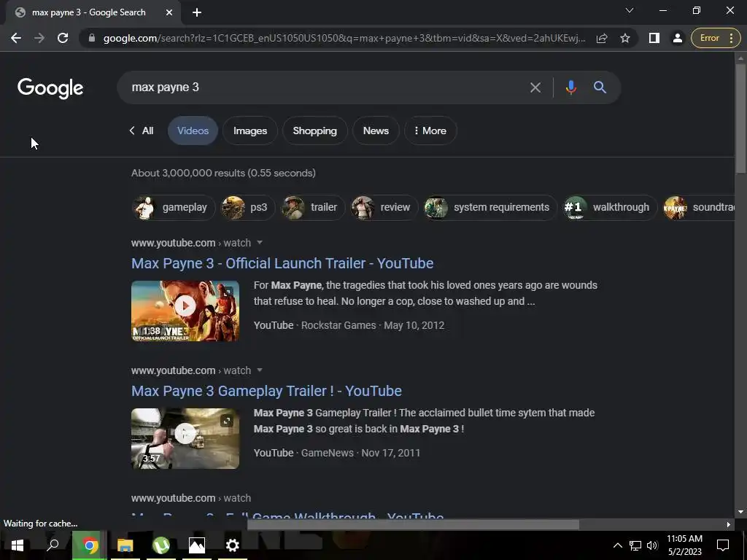Submit search with magnifier icon

(x=600, y=87)
